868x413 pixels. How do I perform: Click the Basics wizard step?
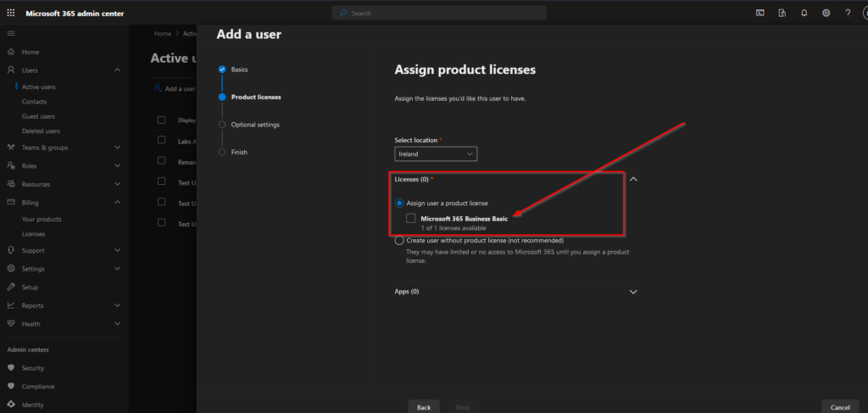coord(239,70)
